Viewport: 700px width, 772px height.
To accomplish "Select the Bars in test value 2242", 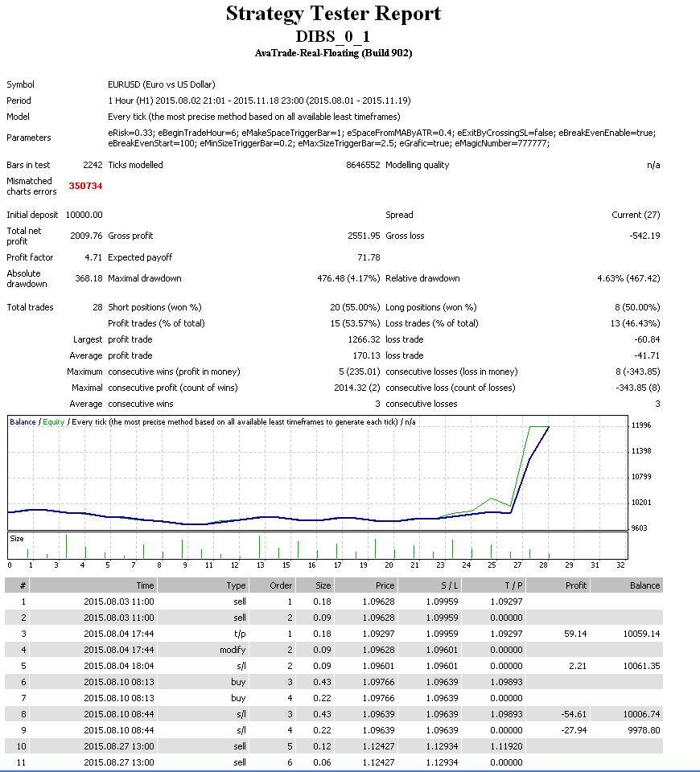I will point(93,165).
